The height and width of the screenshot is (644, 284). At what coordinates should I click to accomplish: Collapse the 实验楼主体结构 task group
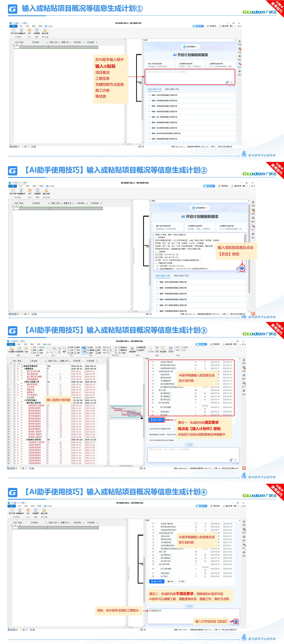[x=26, y=439]
